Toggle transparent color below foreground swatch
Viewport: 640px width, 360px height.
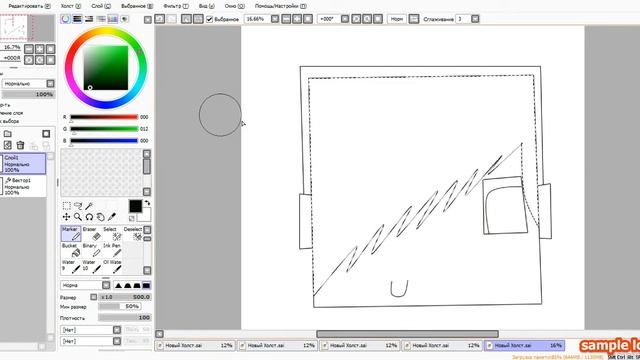click(131, 218)
